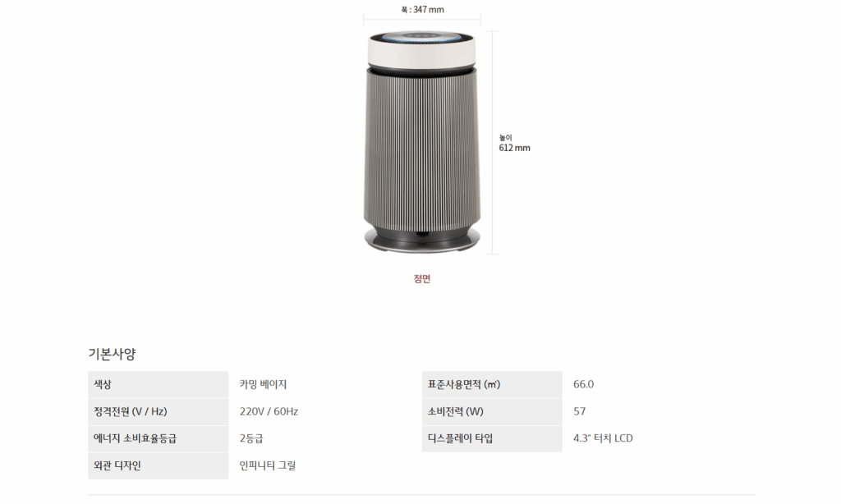Click the 높이 612 mm height dimension
Viewport: 841px width, 504px height.
[x=514, y=143]
